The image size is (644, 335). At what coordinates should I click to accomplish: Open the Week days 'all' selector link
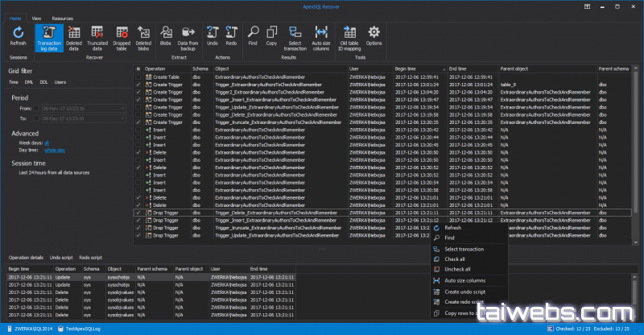tap(47, 142)
